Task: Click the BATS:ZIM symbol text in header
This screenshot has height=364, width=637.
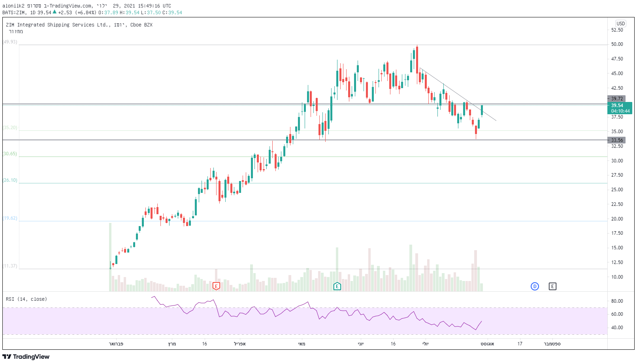Action: (14, 12)
